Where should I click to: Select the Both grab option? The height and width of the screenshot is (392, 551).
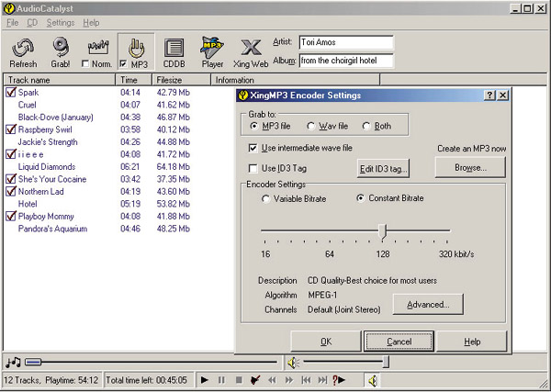point(366,126)
